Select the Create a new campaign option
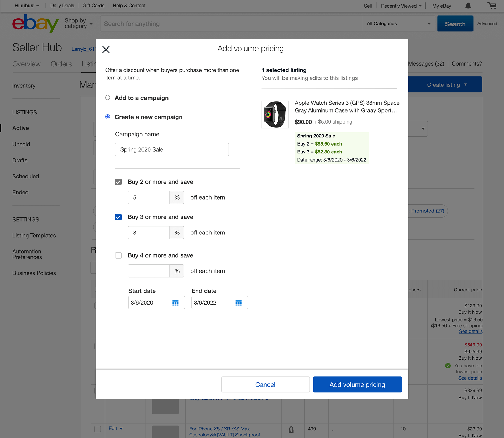 tap(108, 117)
